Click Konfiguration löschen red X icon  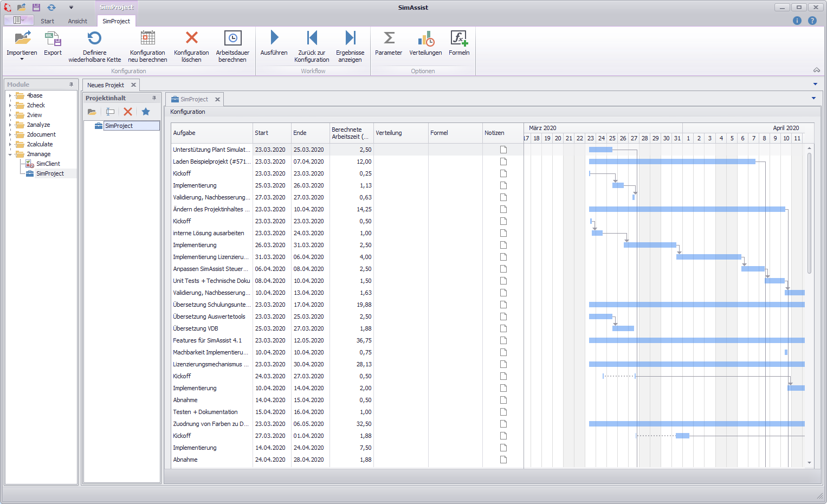click(191, 37)
